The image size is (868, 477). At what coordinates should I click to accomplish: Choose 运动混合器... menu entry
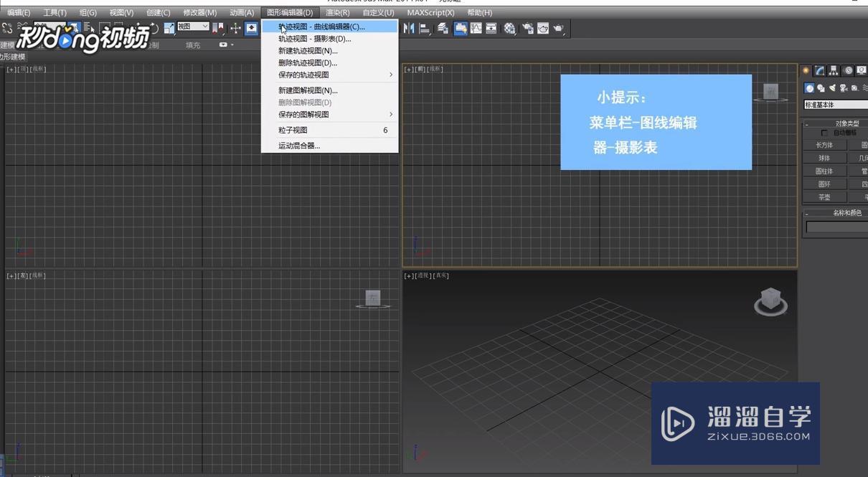(330, 146)
